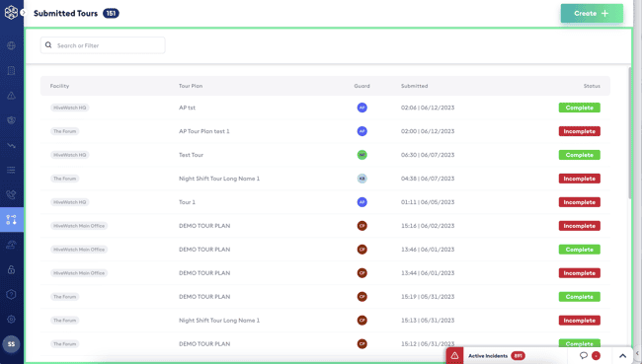Click the Complete status in the 15:19 row
The height and width of the screenshot is (364, 642).
pos(580,297)
